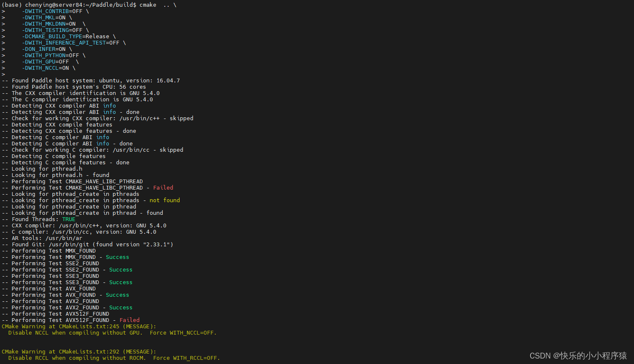Click 'AR tools: /usr/bin/ar' line

[x=42, y=238]
